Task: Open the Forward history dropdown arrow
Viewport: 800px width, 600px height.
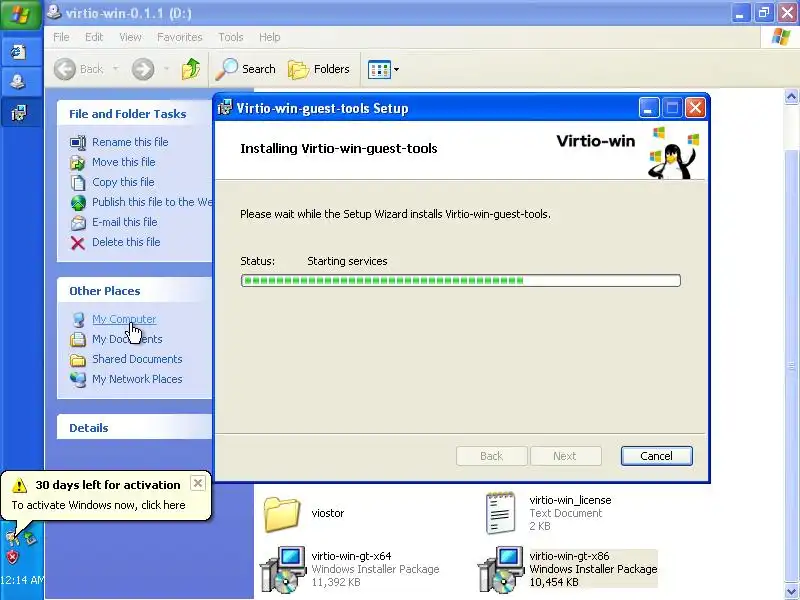Action: 166,68
